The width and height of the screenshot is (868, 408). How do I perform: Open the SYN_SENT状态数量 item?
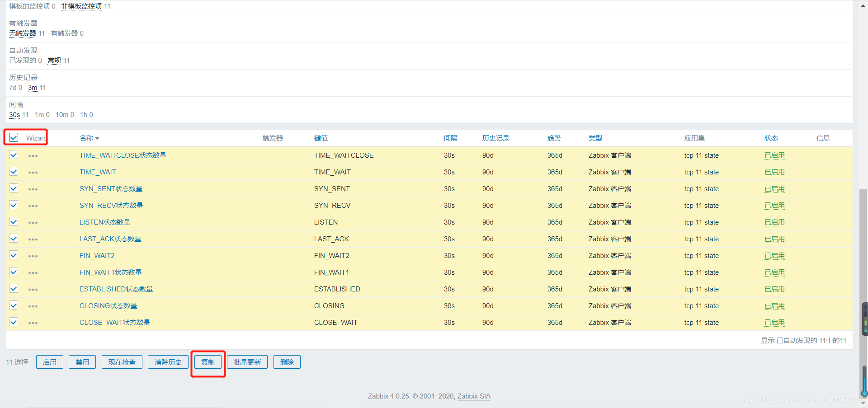111,189
